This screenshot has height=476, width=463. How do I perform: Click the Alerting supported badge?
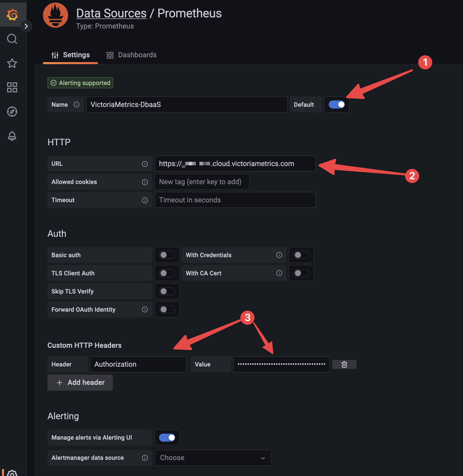(80, 83)
